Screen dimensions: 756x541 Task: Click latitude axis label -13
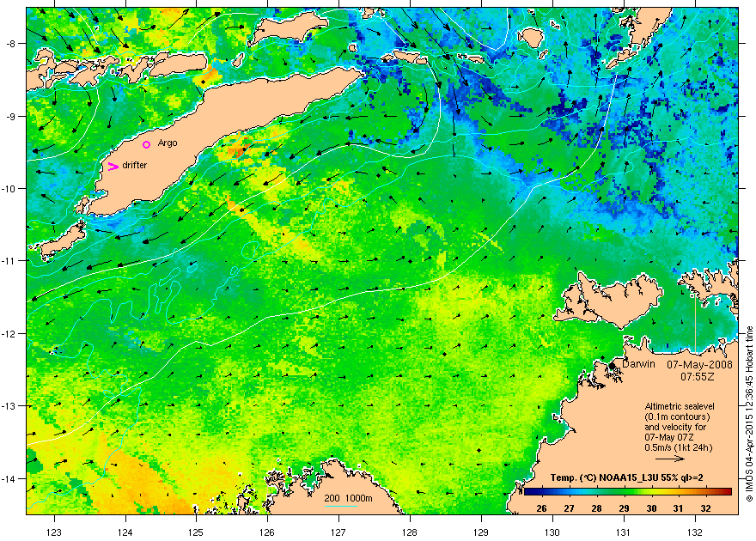click(9, 406)
